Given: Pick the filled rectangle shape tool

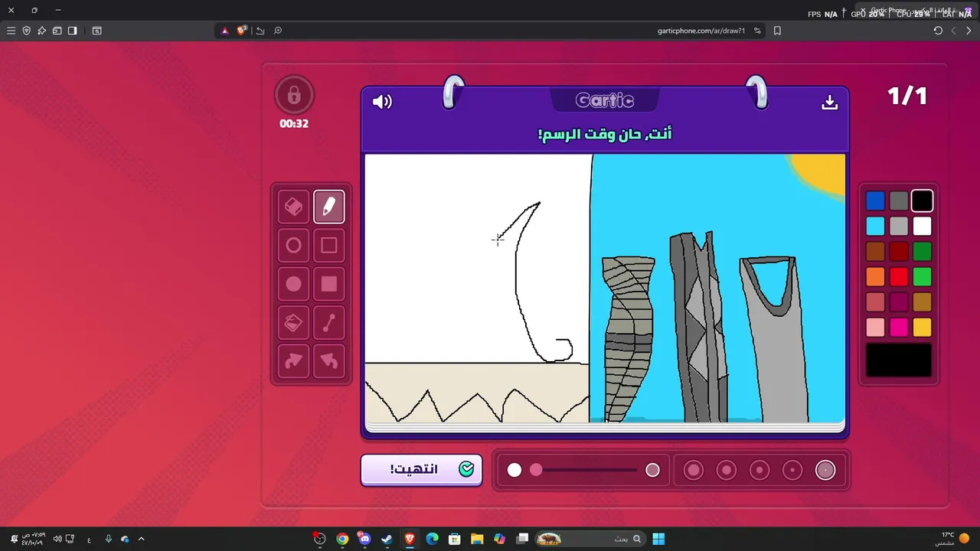Looking at the screenshot, I should 329,284.
